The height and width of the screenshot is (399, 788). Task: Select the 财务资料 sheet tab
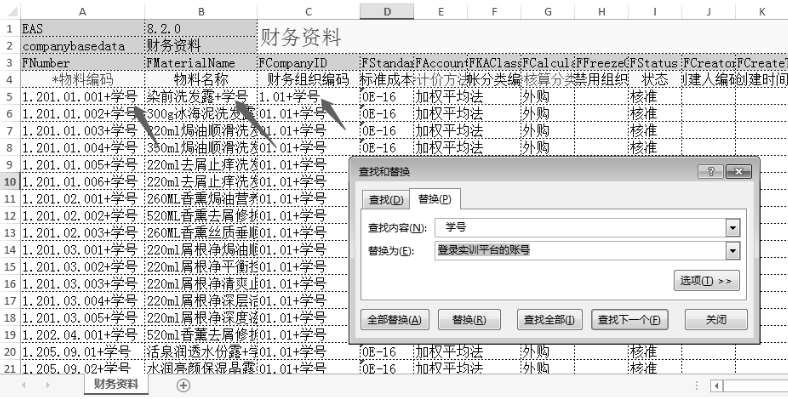(116, 385)
